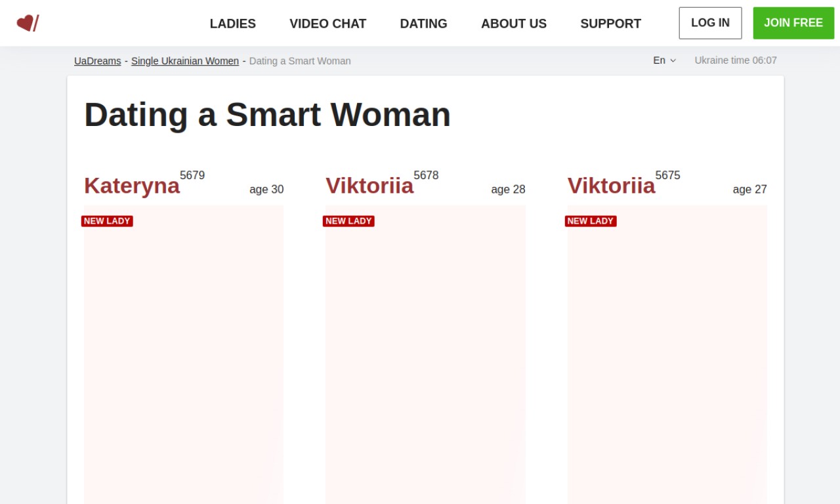The image size is (840, 504).
Task: Click ID number 5678
Action: click(426, 175)
